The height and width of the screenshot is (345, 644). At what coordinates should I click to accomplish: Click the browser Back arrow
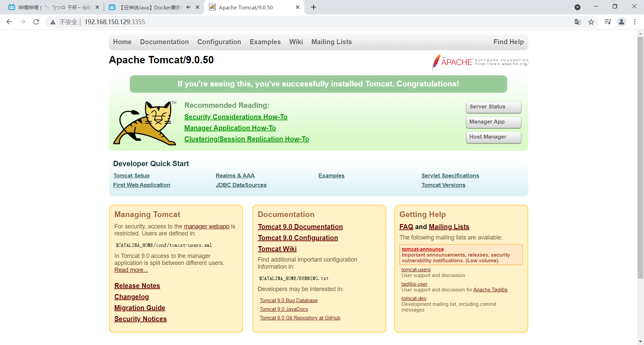click(9, 22)
